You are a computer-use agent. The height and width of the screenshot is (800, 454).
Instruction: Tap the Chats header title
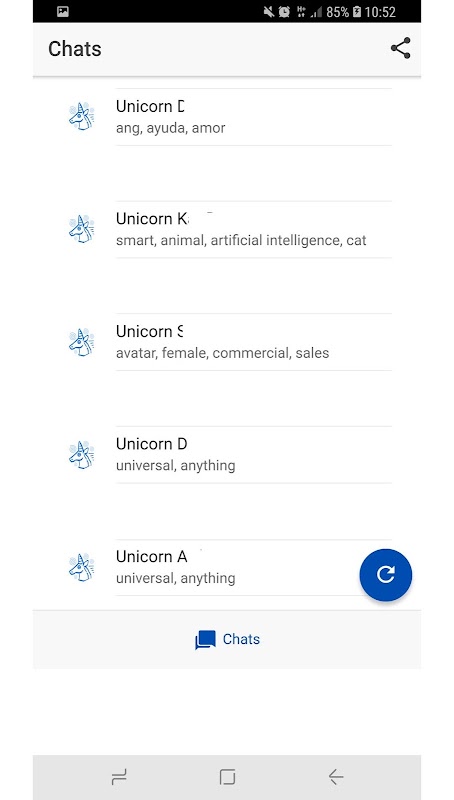74,49
